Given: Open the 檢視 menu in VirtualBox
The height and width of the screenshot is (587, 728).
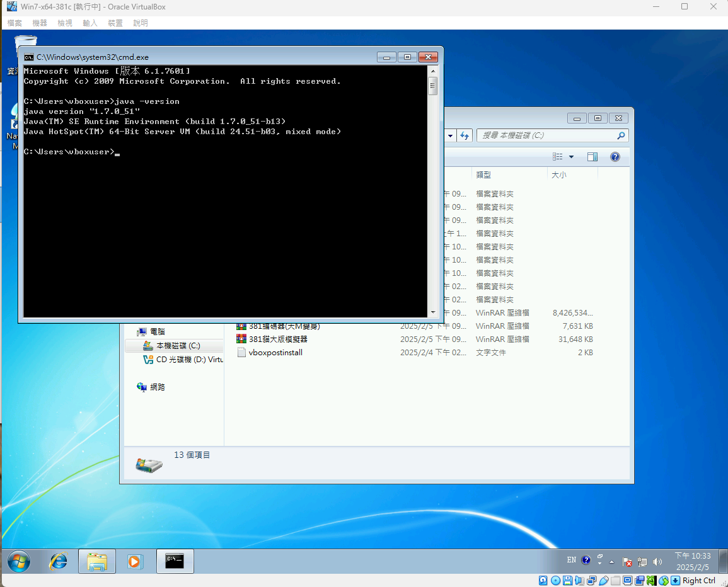Looking at the screenshot, I should pyautogui.click(x=65, y=23).
